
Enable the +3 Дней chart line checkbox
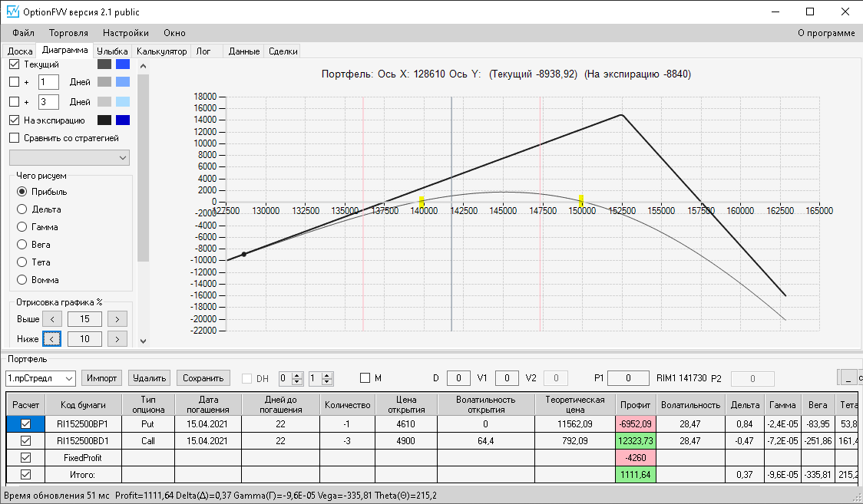pos(15,102)
